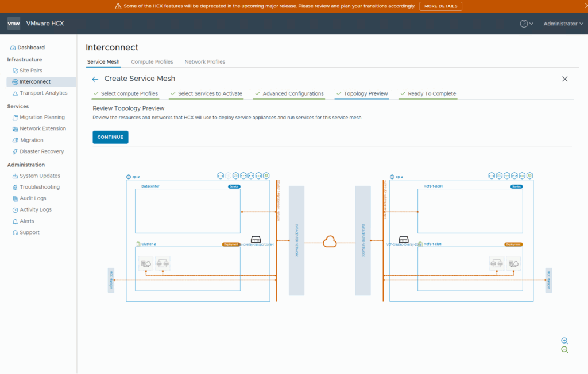588x374 pixels.
Task: Expand the Administrator user dropdown
Action: coord(563,24)
